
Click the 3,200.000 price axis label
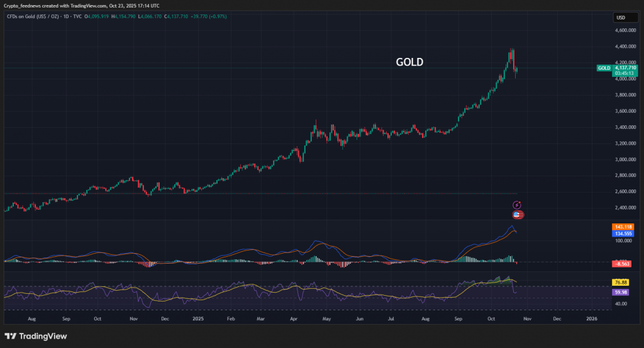[625, 143]
